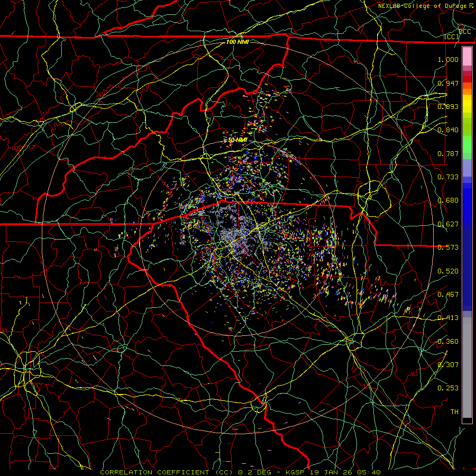Click the 19 JAN 26 date text
Image resolution: width=476 pixels, height=476 pixels.
click(331, 472)
